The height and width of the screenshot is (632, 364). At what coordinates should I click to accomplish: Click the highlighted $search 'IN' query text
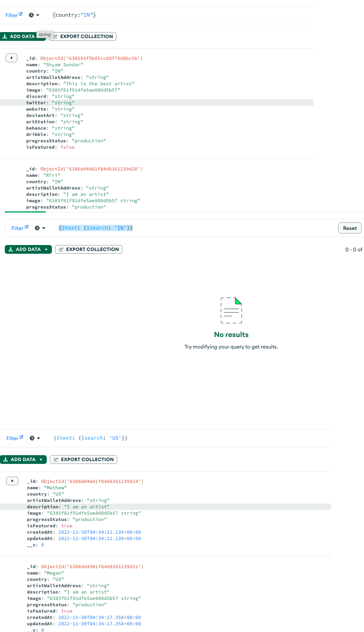[x=95, y=228]
